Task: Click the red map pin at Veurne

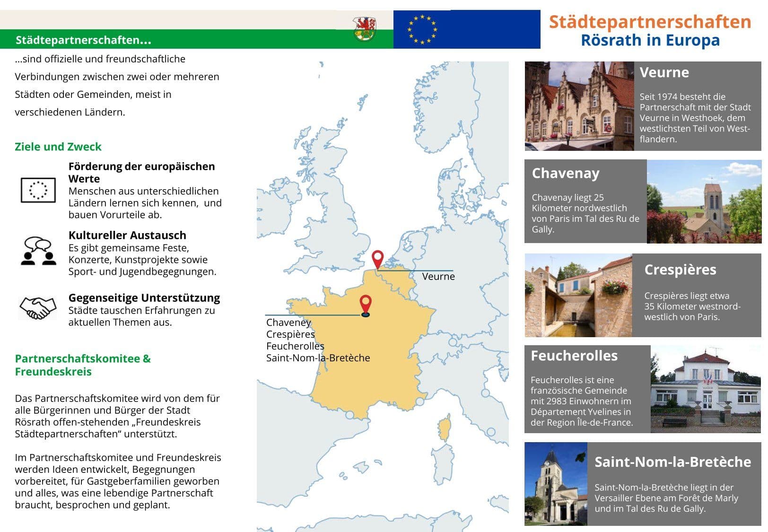Action: (377, 260)
